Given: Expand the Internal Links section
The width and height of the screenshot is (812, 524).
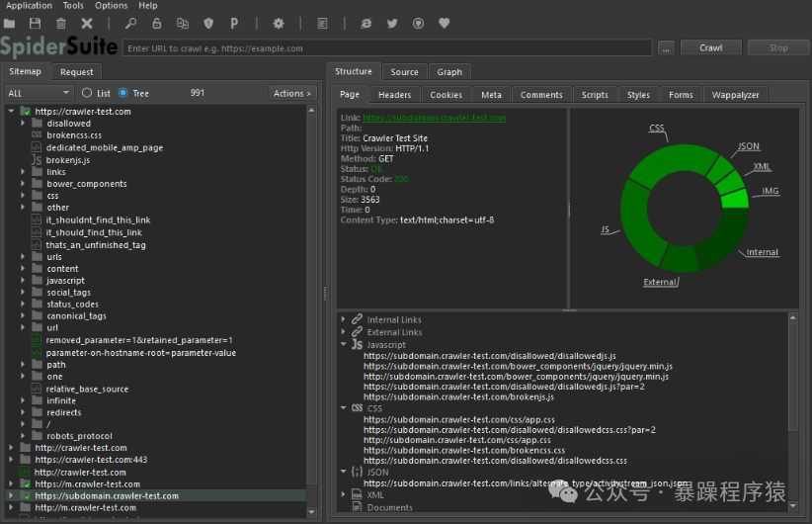Looking at the screenshot, I should click(344, 319).
